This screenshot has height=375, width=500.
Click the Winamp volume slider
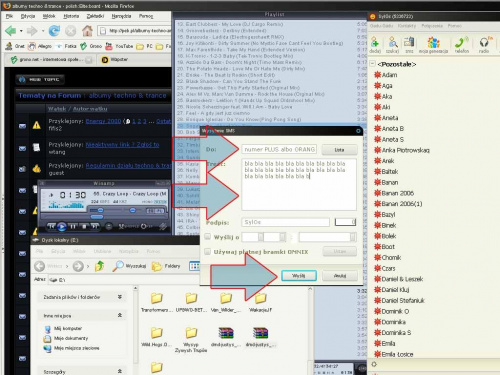click(x=100, y=210)
